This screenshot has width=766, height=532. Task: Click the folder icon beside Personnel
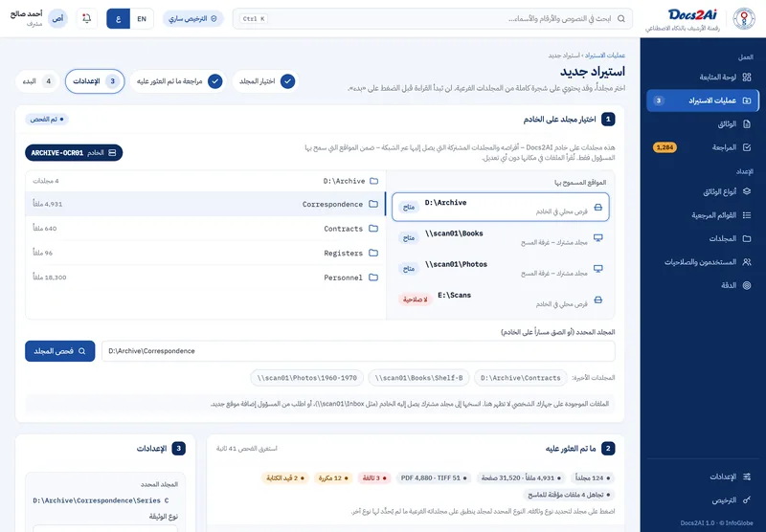point(373,277)
